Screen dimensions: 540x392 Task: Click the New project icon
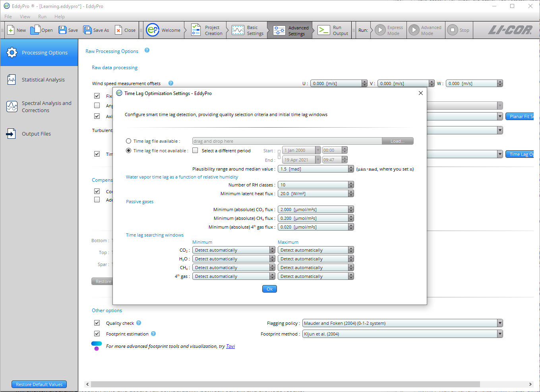pyautogui.click(x=11, y=30)
